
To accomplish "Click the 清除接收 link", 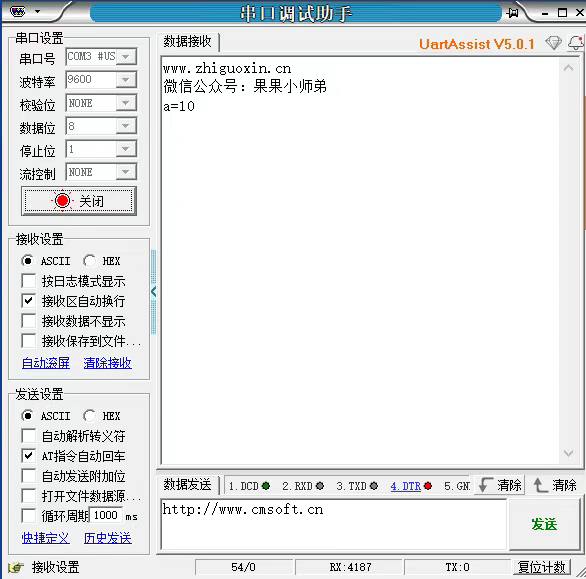I will tap(107, 363).
